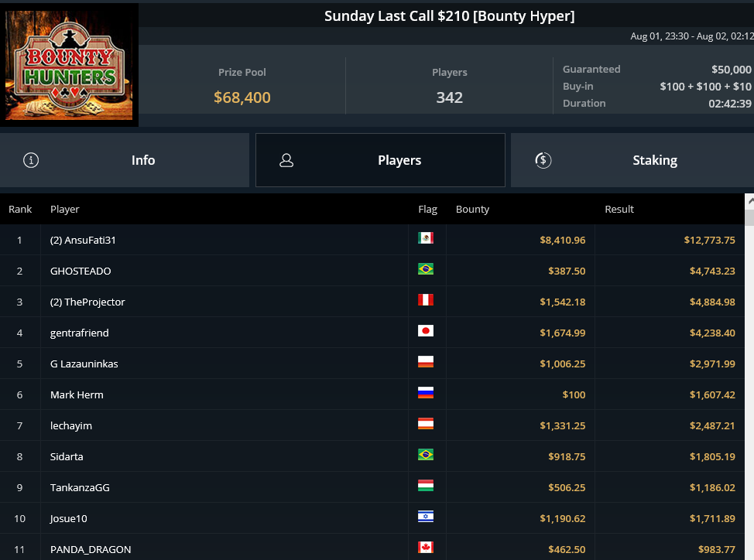754x560 pixels.
Task: Select player TankanzaGG
Action: pyautogui.click(x=80, y=487)
